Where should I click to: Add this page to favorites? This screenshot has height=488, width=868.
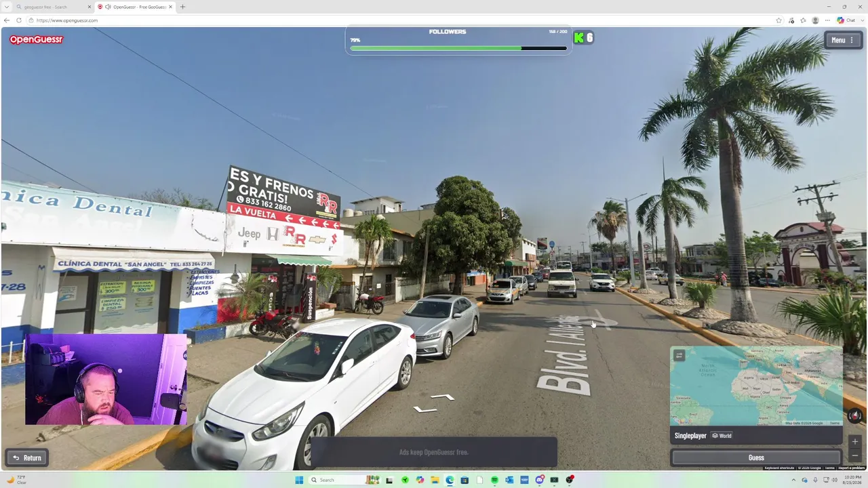point(779,20)
